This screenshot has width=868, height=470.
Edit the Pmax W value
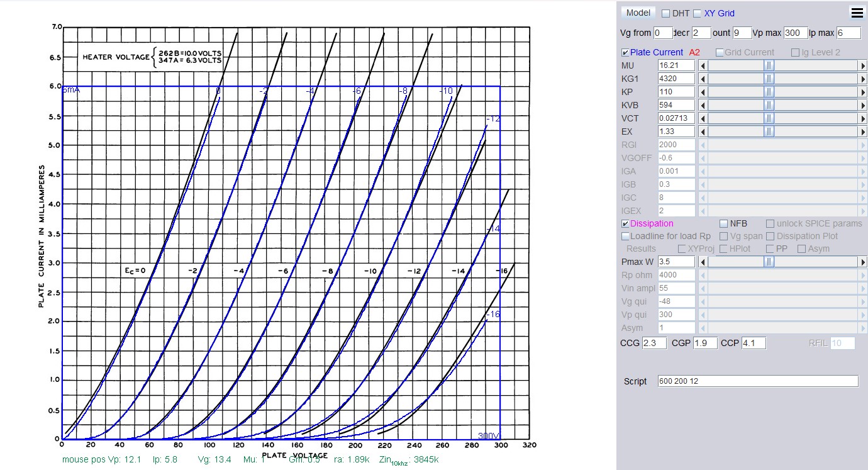[x=676, y=262]
